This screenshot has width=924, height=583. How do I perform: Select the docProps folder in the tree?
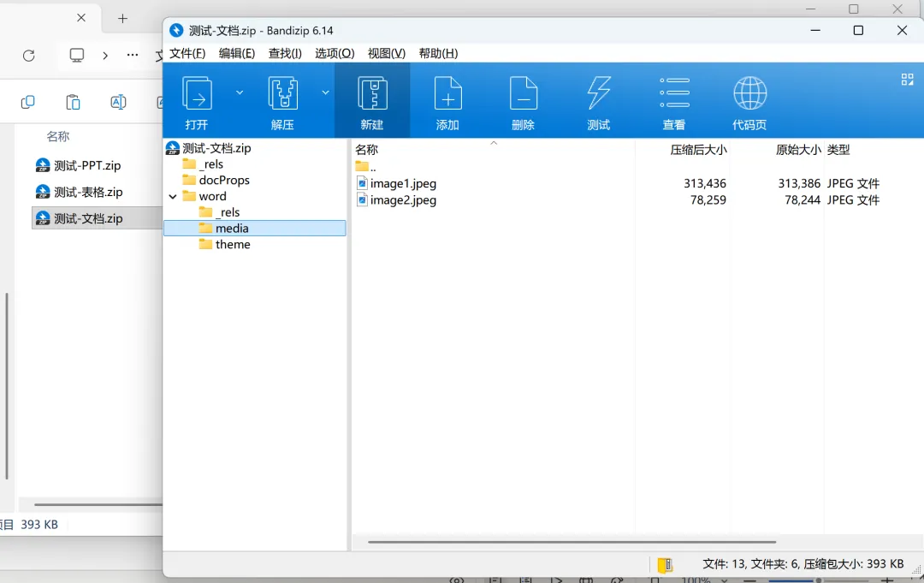(224, 180)
